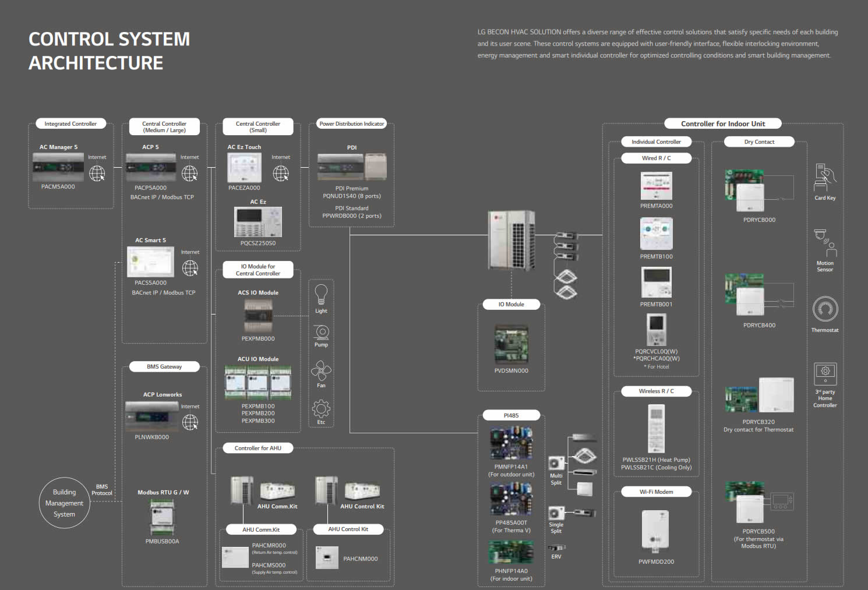Click the Central Controller (Small) label
The width and height of the screenshot is (868, 590).
tap(258, 127)
